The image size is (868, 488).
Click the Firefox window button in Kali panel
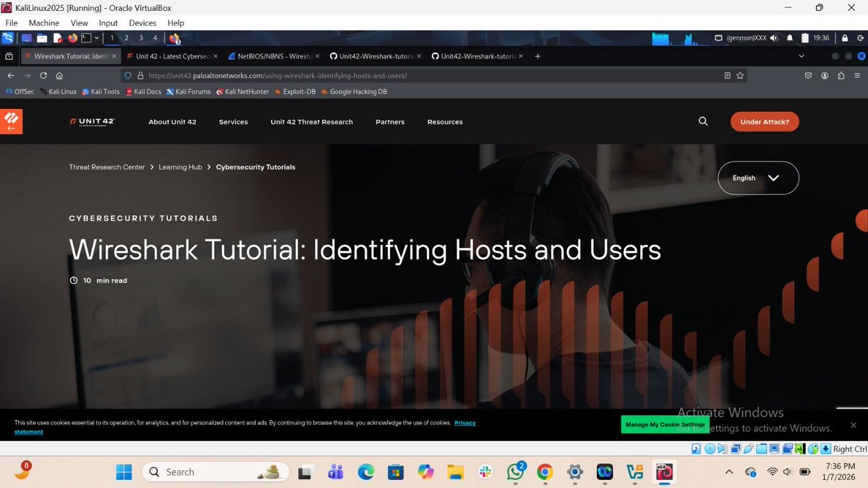click(x=174, y=38)
